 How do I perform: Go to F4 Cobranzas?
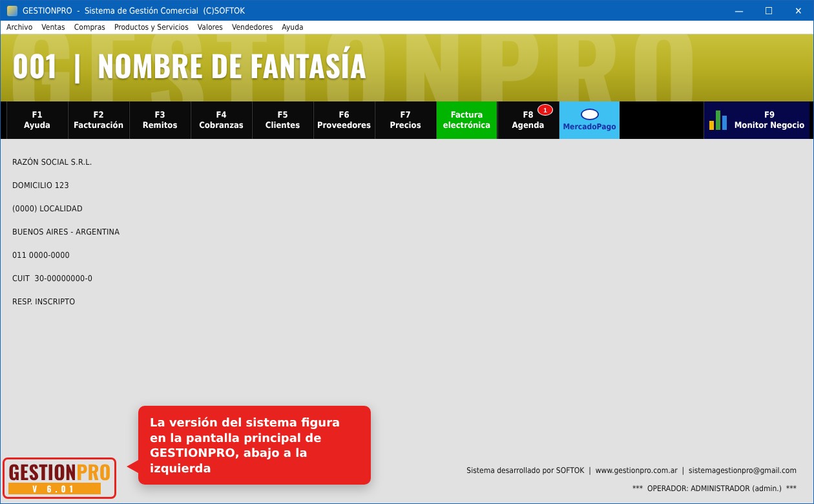221,120
